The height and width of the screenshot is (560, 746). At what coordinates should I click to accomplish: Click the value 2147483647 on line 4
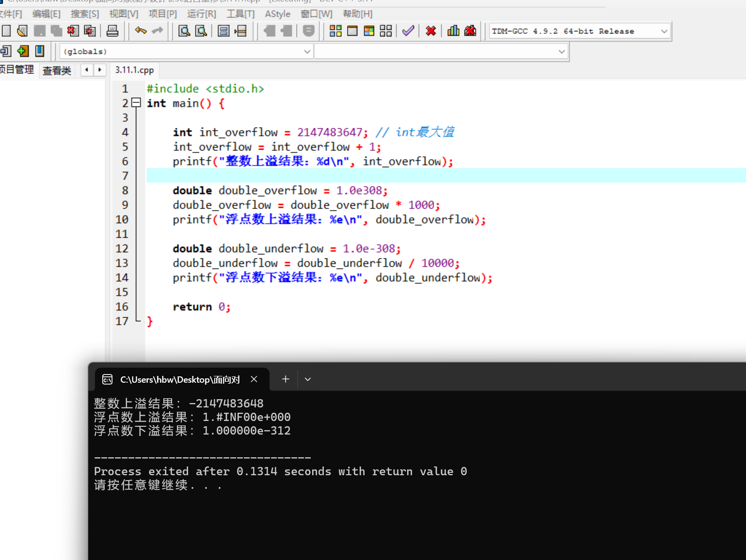[x=330, y=132]
